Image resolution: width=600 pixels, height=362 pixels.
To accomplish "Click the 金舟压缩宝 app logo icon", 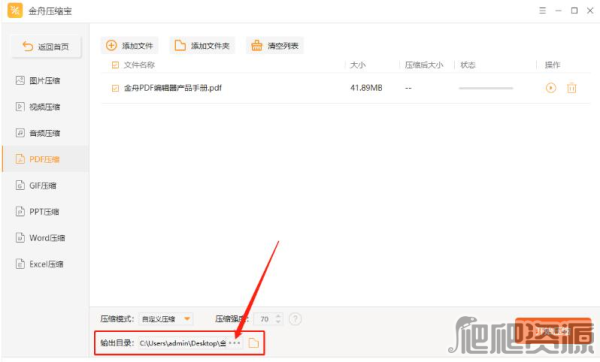I will point(15,10).
